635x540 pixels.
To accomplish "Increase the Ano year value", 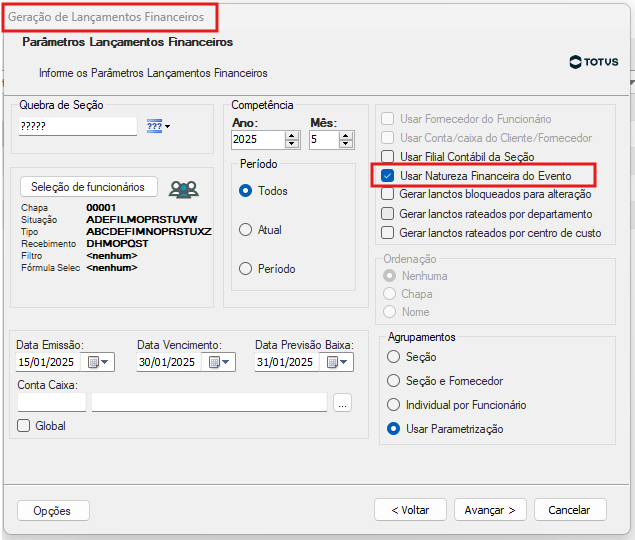I will 292,136.
